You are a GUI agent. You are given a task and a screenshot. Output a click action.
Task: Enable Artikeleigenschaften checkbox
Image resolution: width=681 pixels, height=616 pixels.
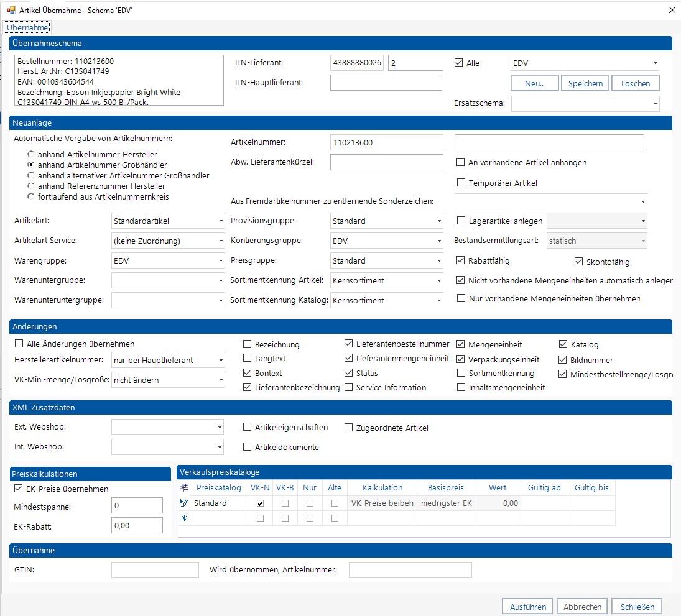(247, 427)
